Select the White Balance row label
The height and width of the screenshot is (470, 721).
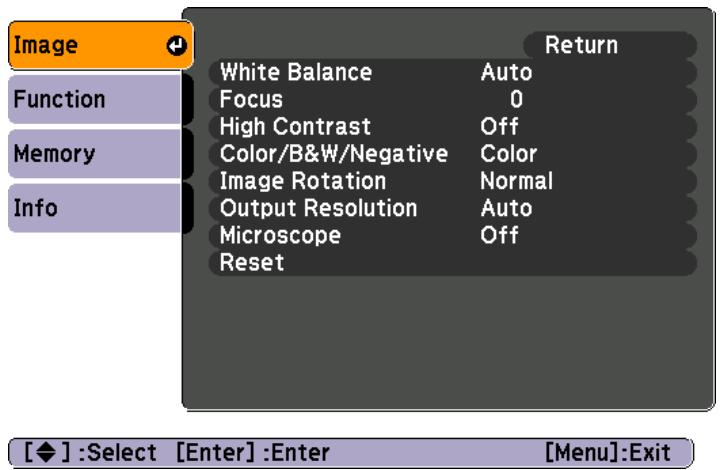coord(296,72)
